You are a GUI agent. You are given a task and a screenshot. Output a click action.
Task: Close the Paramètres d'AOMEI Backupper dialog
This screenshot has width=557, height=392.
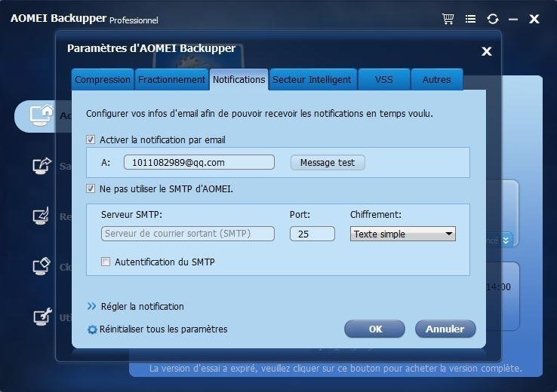(x=487, y=51)
